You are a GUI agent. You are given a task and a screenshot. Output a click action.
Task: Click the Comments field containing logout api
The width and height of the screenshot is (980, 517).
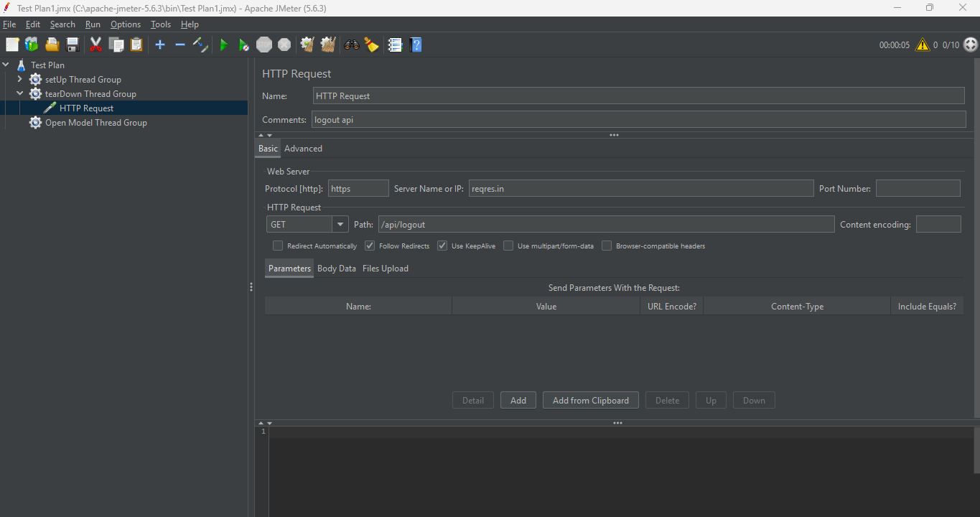coord(638,120)
